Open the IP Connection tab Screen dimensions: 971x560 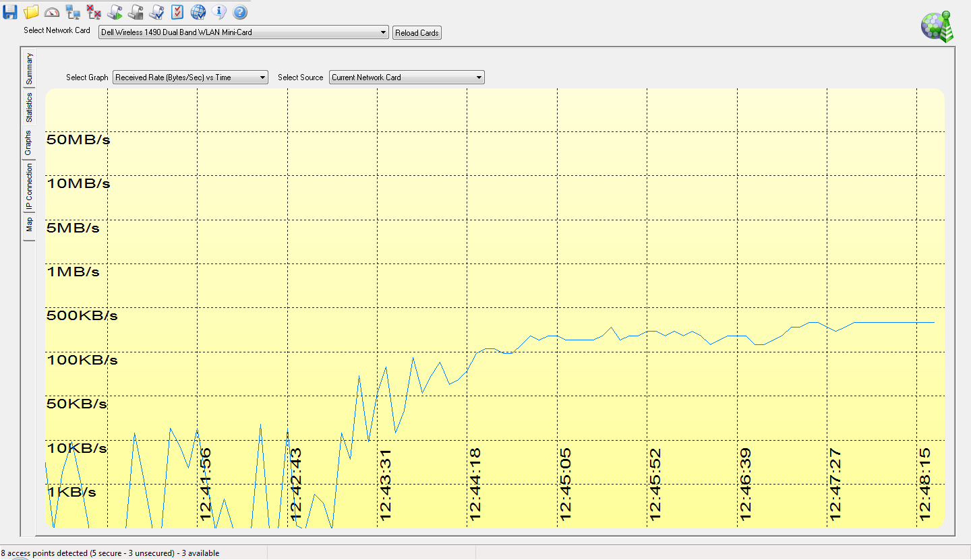tap(29, 187)
